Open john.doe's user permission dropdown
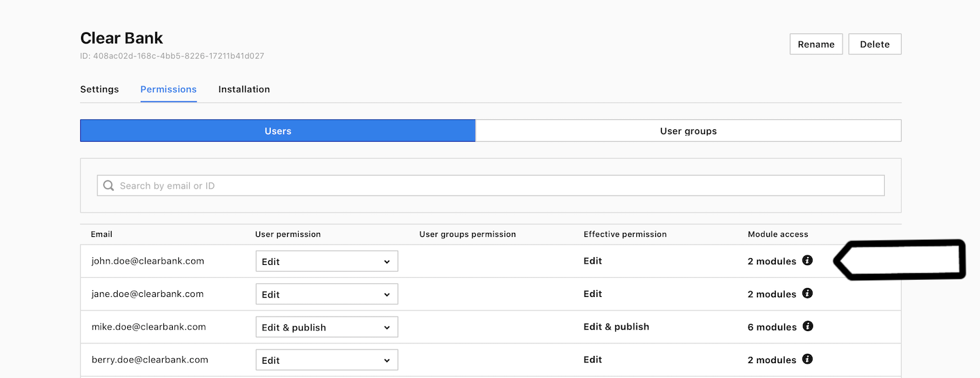The width and height of the screenshot is (980, 378). coord(327,262)
